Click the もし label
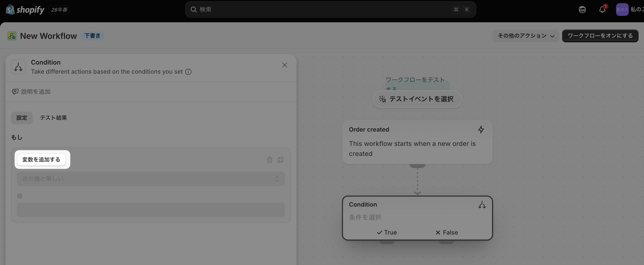Screen dimensions: 644x265 click(17, 137)
